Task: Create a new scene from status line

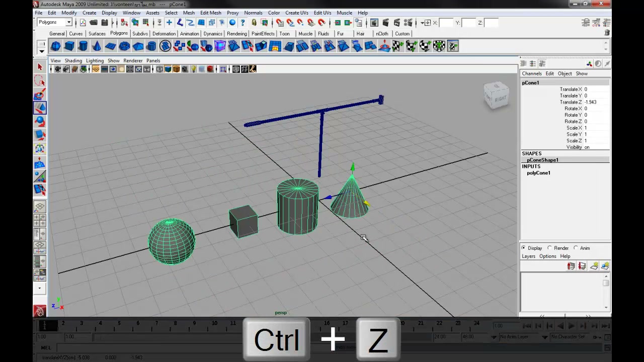Action: click(x=83, y=23)
